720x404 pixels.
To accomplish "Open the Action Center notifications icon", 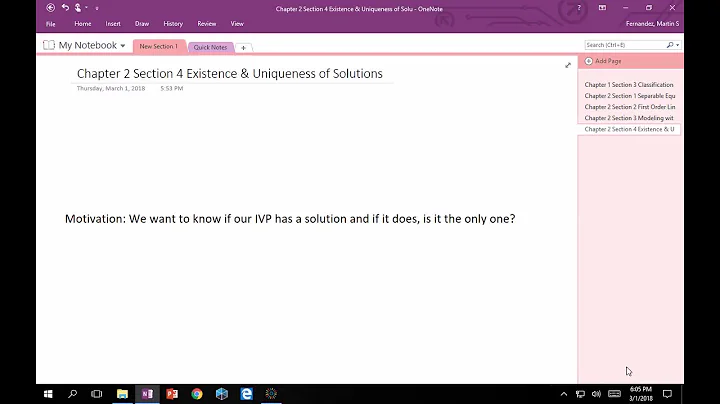I will click(667, 394).
